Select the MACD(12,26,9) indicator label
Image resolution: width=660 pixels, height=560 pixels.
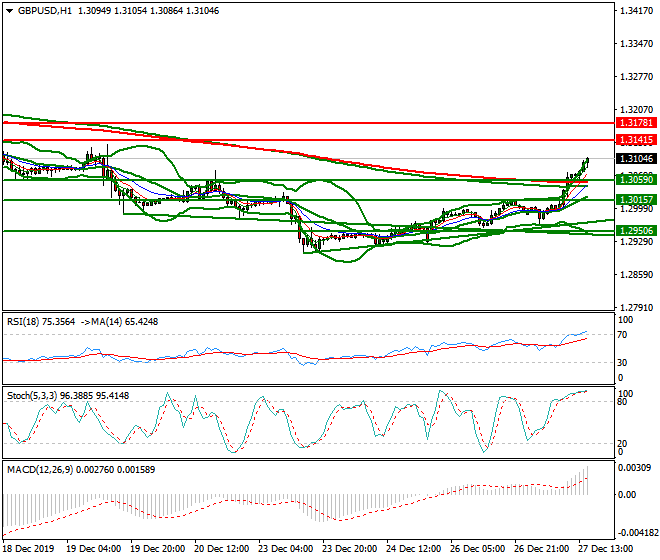(x=81, y=469)
